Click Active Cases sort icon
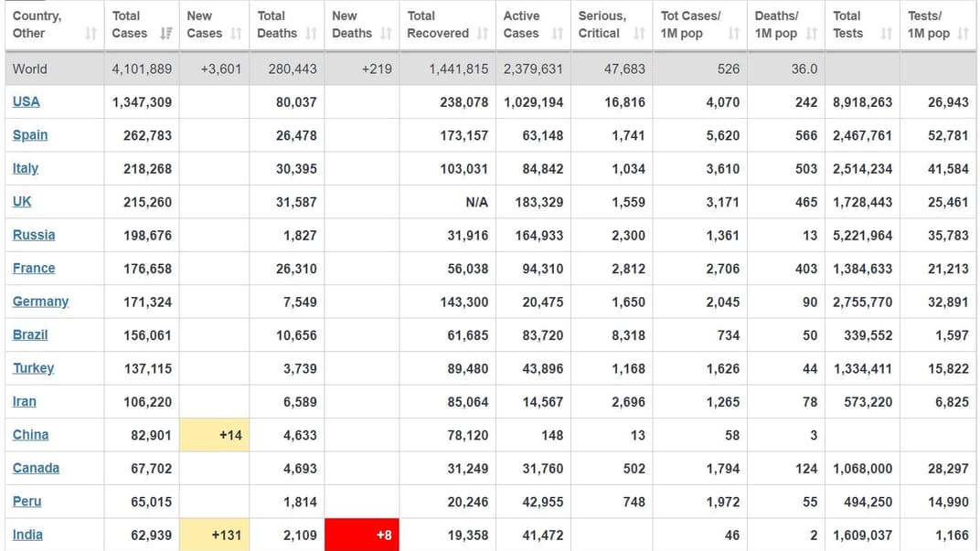 coord(558,34)
